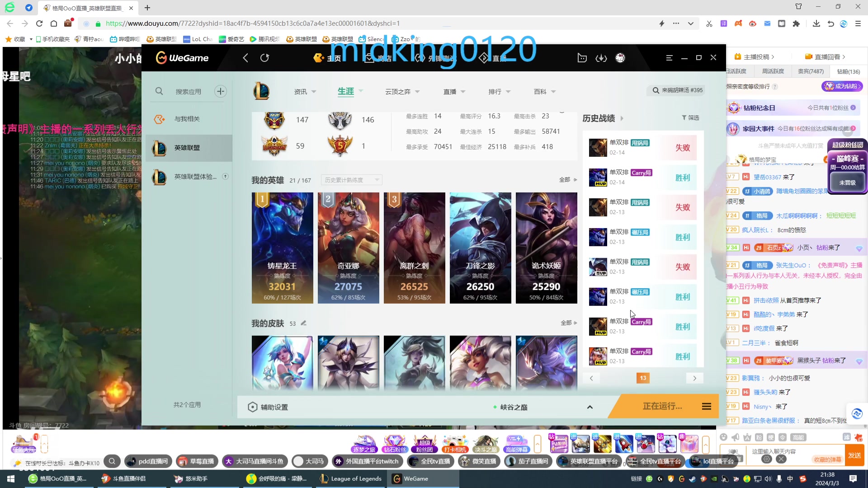Click the emoji smiley icon in chat toolbar
This screenshot has height=488, width=868.
click(723, 437)
